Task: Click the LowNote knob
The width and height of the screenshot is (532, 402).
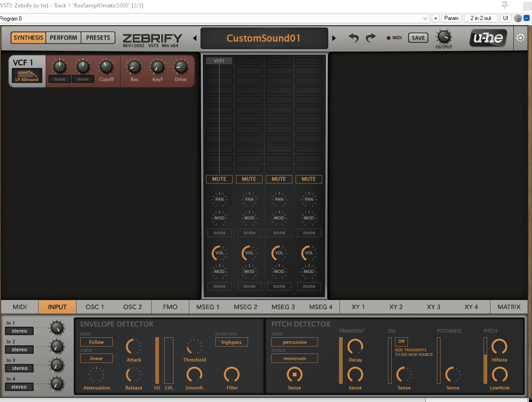Action: [499, 375]
